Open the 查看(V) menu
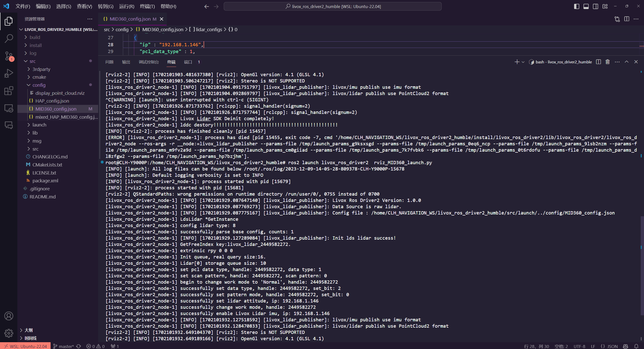 (85, 7)
